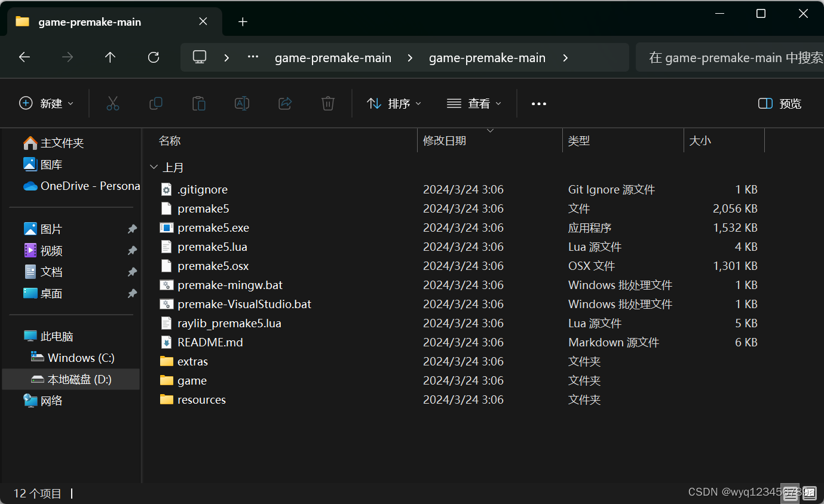824x504 pixels.
Task: Select the extras folder icon
Action: click(x=167, y=361)
